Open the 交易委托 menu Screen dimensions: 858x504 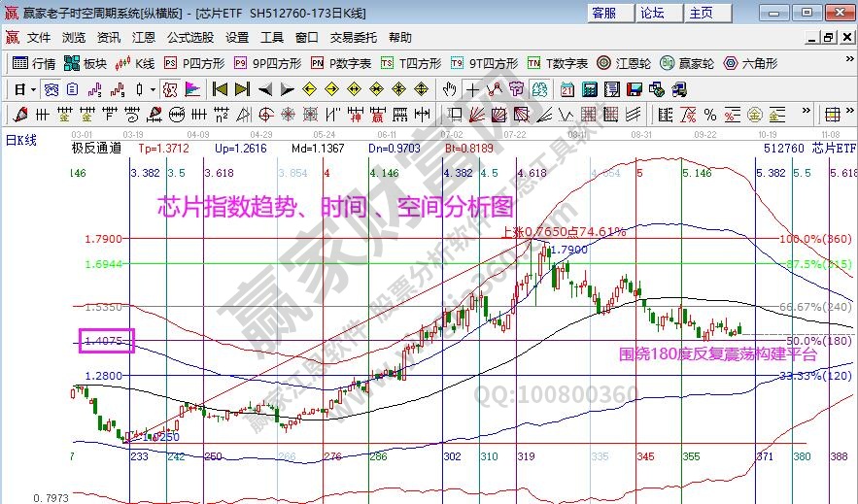[353, 38]
